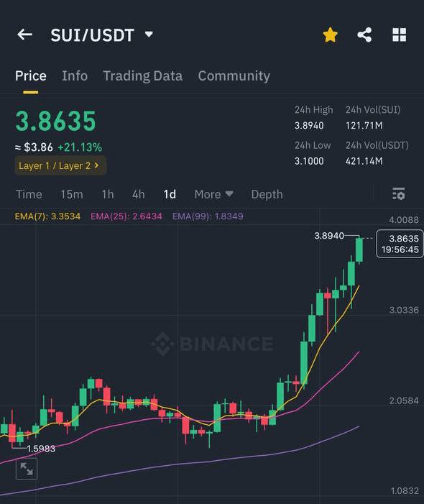
Task: Open the SUI/USDT pair selector dropdown
Action: (x=101, y=35)
